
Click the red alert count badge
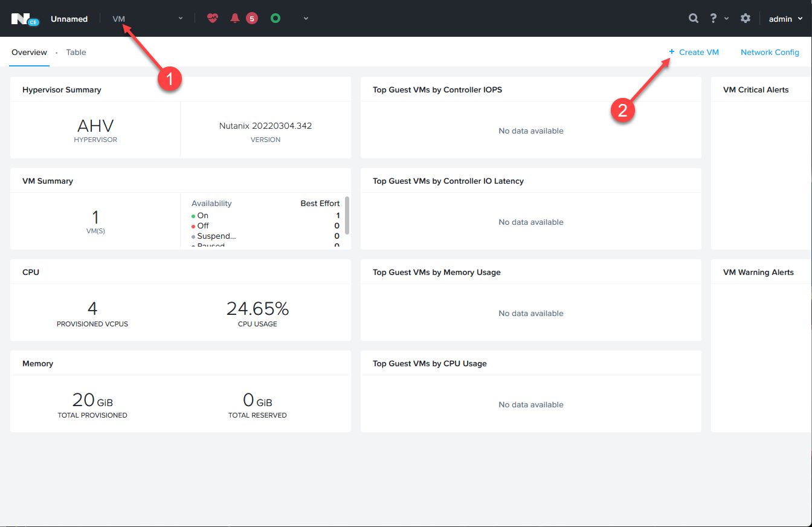[252, 19]
